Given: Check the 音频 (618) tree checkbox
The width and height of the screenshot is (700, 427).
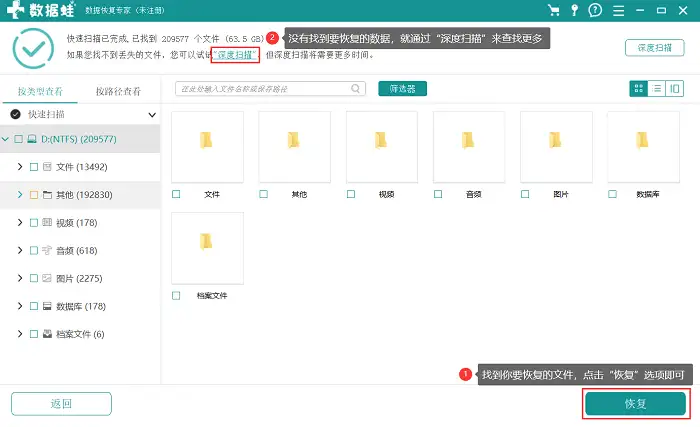Looking at the screenshot, I should pyautogui.click(x=33, y=251).
